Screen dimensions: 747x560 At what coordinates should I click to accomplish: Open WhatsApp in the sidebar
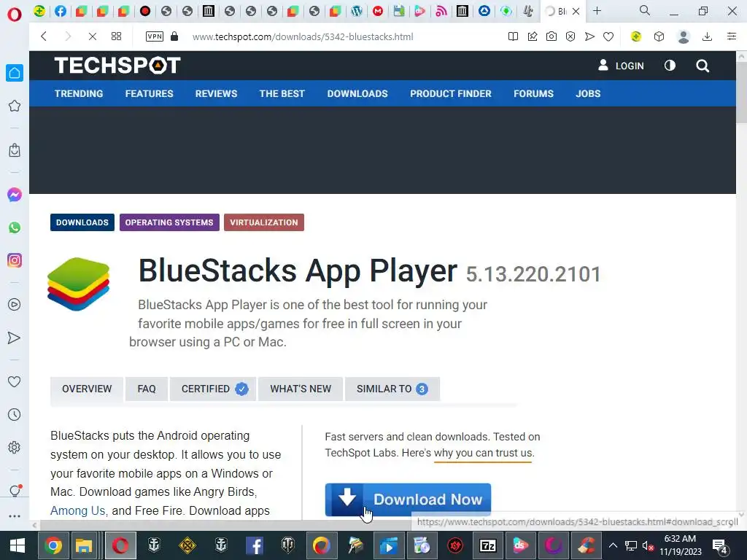(x=15, y=227)
